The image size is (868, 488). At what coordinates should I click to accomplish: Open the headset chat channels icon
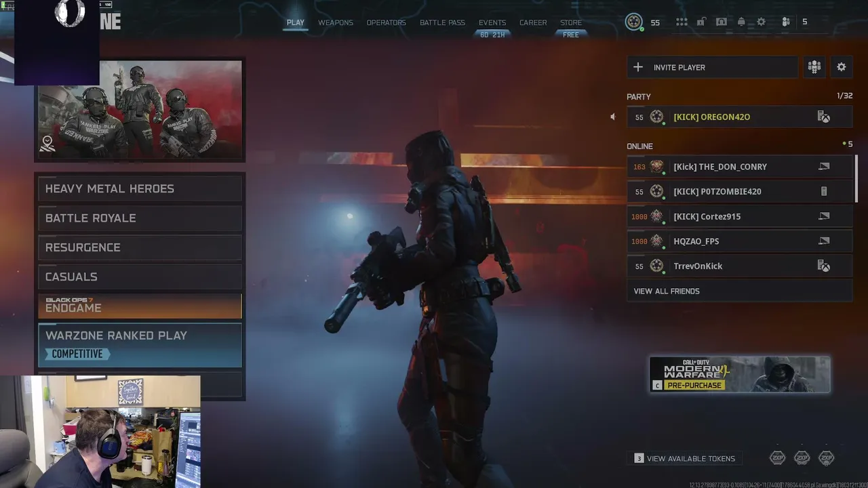722,22
